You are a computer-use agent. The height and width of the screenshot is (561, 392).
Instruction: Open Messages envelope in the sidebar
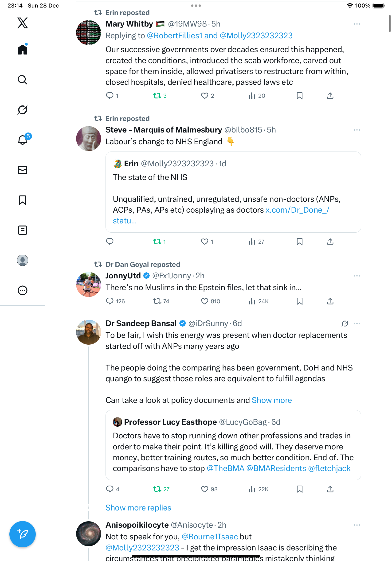pyautogui.click(x=23, y=170)
